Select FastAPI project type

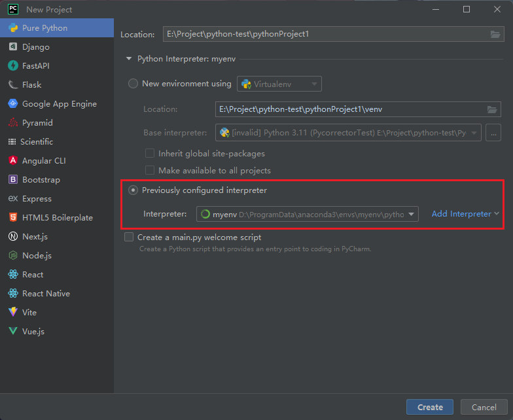pyautogui.click(x=57, y=65)
